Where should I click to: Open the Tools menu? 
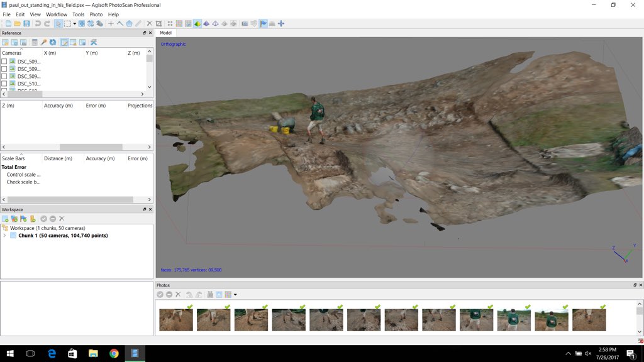79,14
